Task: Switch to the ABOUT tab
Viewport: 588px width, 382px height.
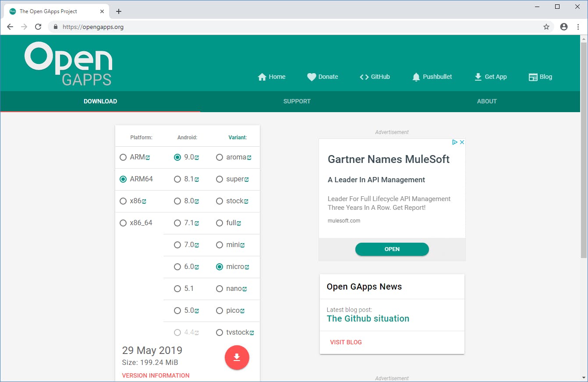Action: click(x=487, y=101)
